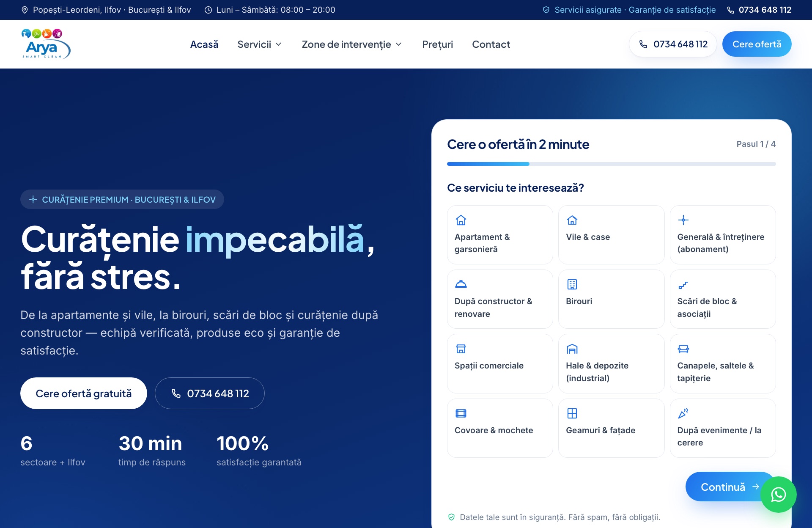
Task: Click the phone icon in header phone button
Action: pyautogui.click(x=643, y=44)
